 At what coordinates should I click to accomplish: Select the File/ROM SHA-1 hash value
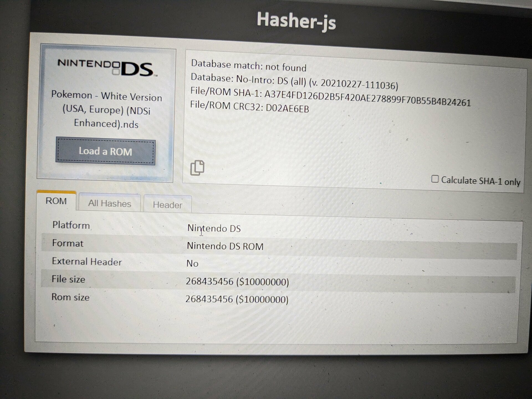(367, 98)
